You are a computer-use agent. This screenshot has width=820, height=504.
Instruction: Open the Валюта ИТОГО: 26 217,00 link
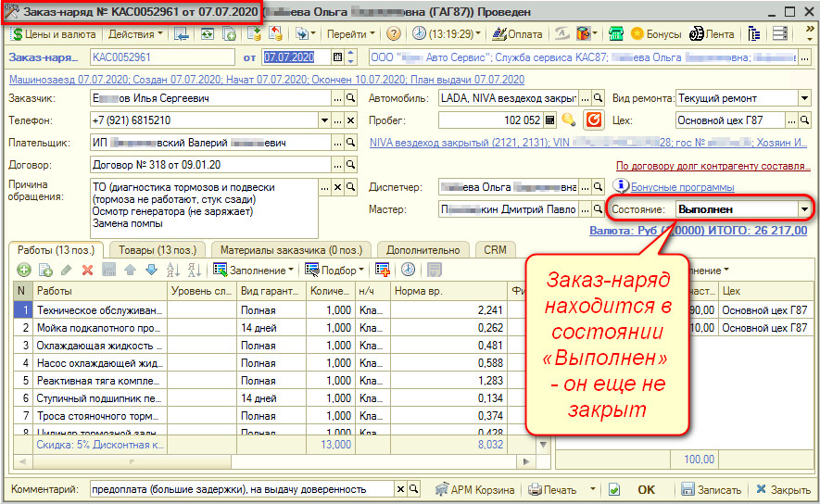coord(698,231)
